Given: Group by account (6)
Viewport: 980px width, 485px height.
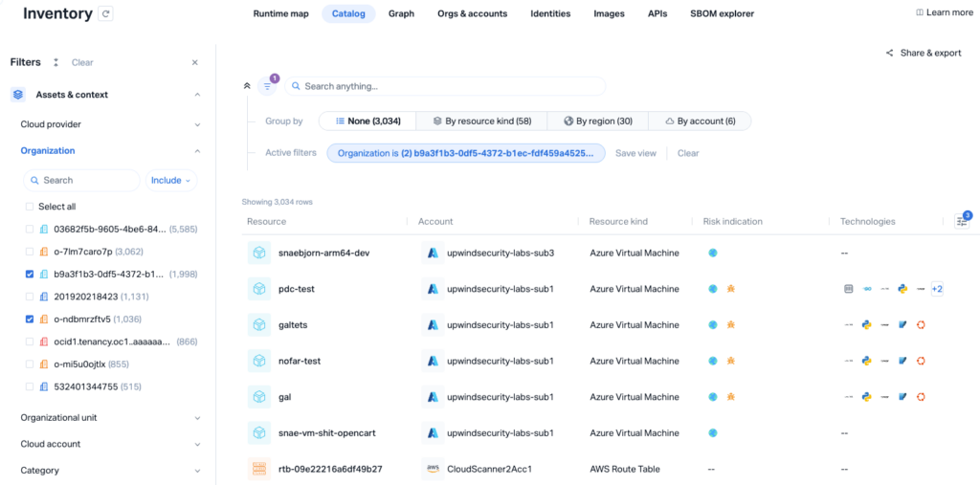Looking at the screenshot, I should tap(700, 121).
